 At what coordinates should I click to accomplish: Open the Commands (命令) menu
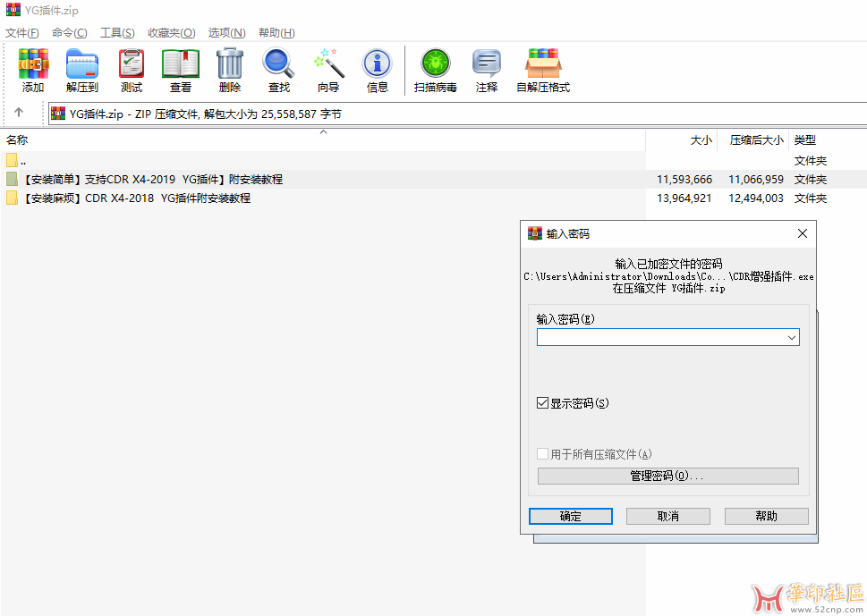coord(70,33)
